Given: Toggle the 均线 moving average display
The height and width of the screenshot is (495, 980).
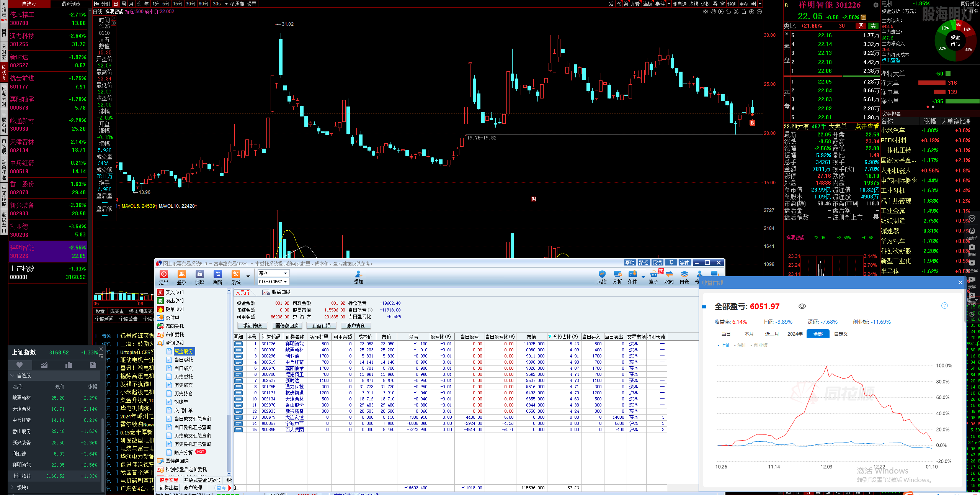Looking at the screenshot, I should tap(693, 4).
